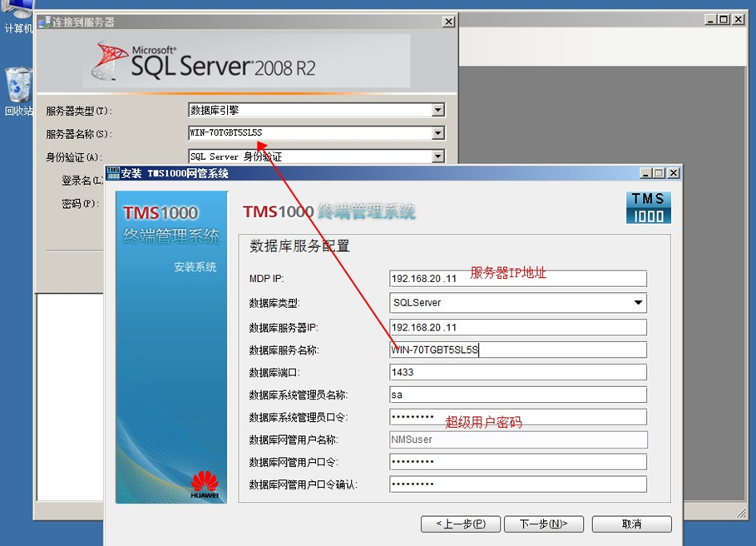
Task: Expand the server type dropdown
Action: [x=437, y=110]
